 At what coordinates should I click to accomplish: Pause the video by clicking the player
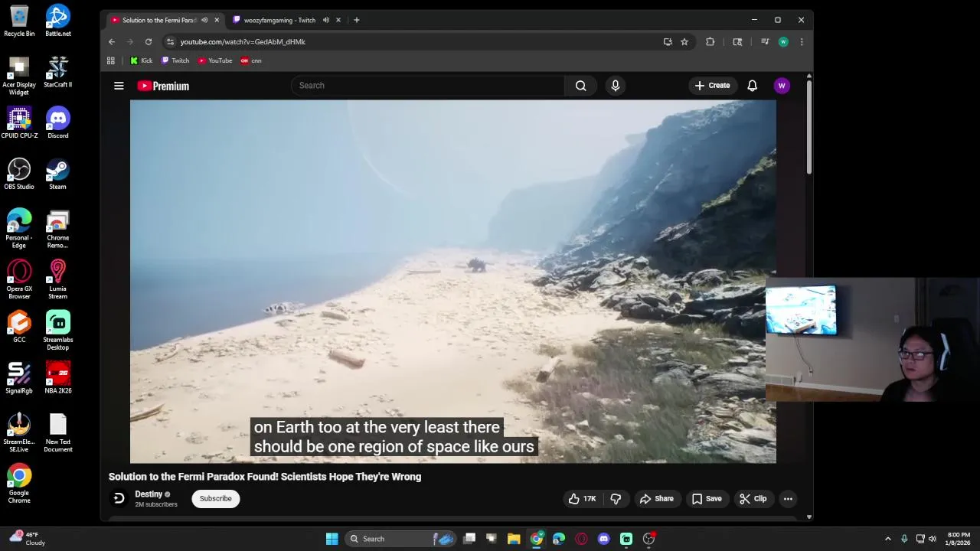pos(452,281)
